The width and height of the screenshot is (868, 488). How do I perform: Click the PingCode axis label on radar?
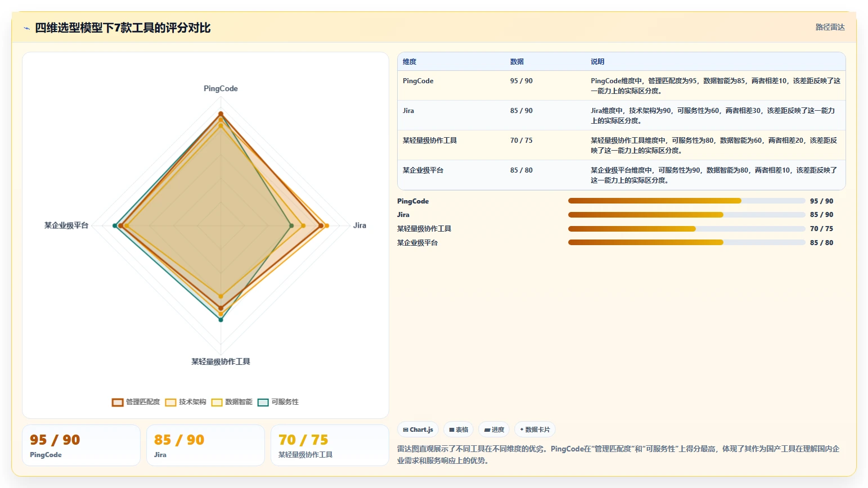pos(221,89)
